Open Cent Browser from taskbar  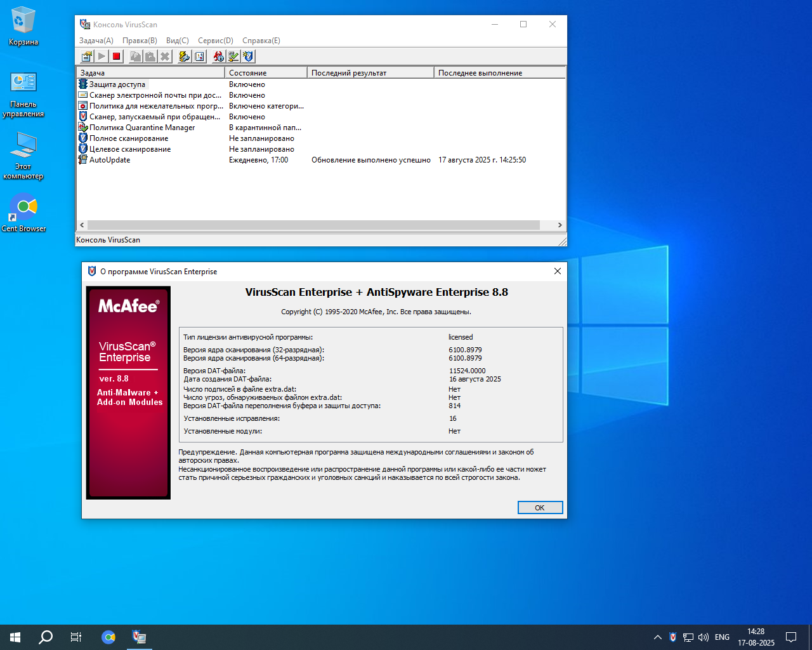(x=108, y=637)
